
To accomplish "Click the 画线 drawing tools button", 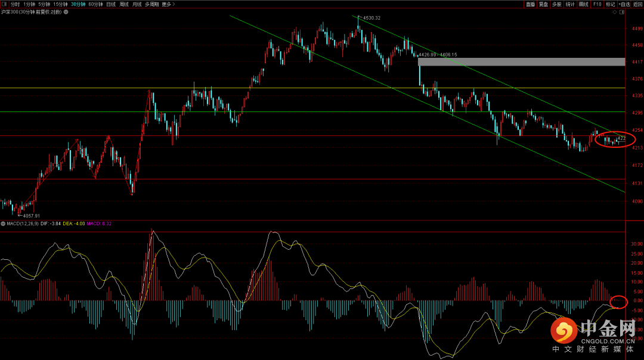I will tap(583, 4).
